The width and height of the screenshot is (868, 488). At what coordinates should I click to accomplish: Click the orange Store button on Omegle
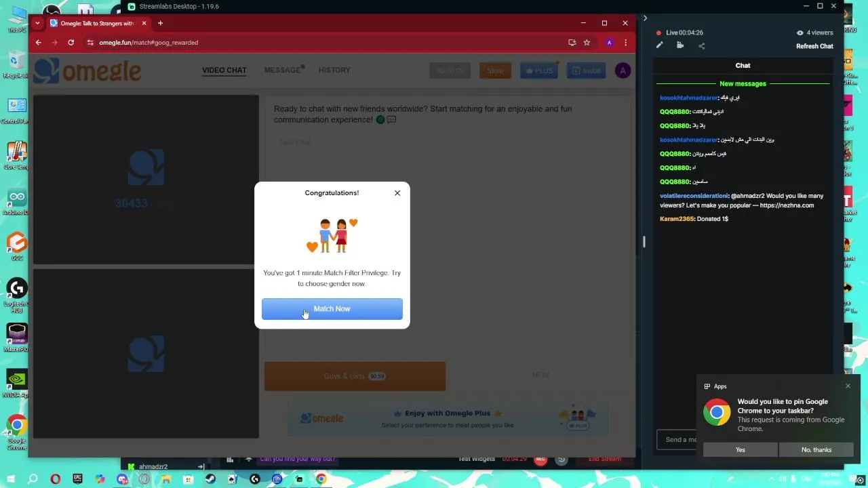[495, 70]
